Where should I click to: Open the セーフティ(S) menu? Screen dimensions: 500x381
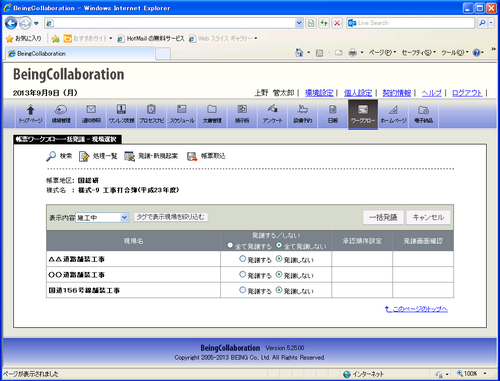[x=418, y=53]
